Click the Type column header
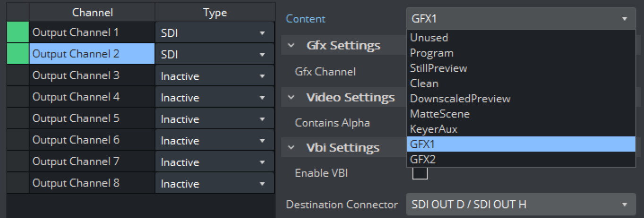Screen dimensions: 644x218 tap(215, 13)
